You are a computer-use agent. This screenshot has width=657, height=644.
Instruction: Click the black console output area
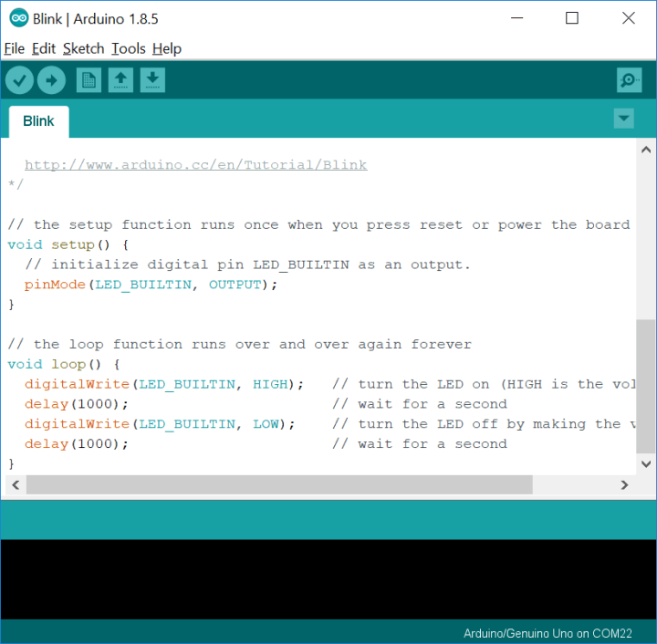coord(328,578)
